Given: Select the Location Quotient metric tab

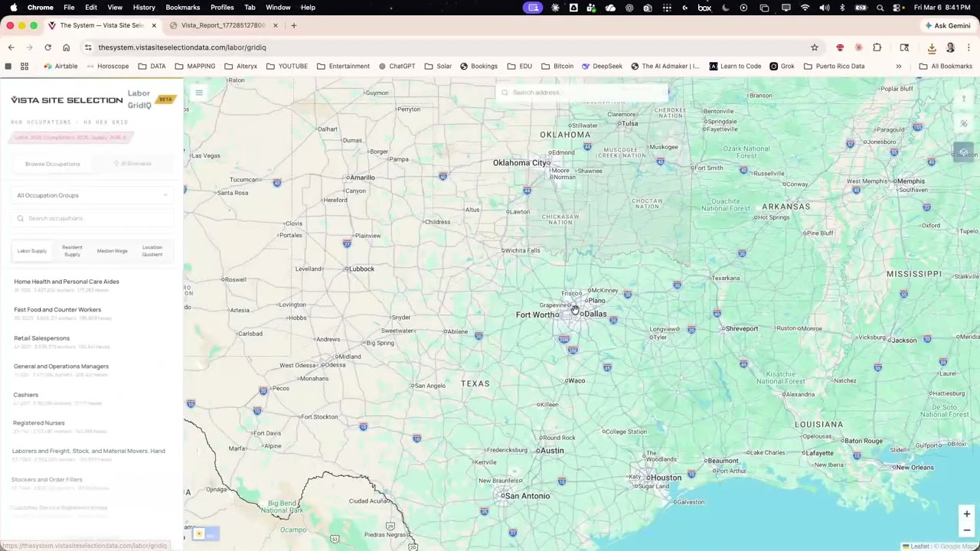Looking at the screenshot, I should (x=152, y=251).
